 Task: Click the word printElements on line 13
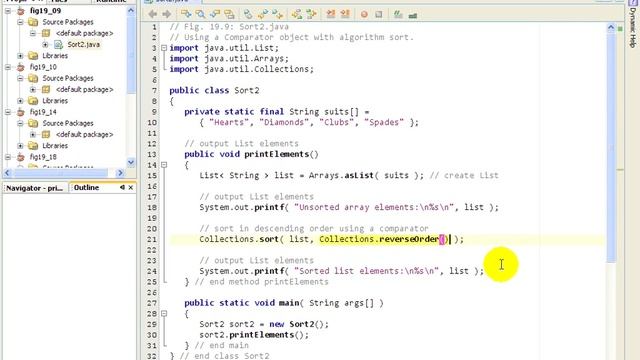(x=277, y=154)
